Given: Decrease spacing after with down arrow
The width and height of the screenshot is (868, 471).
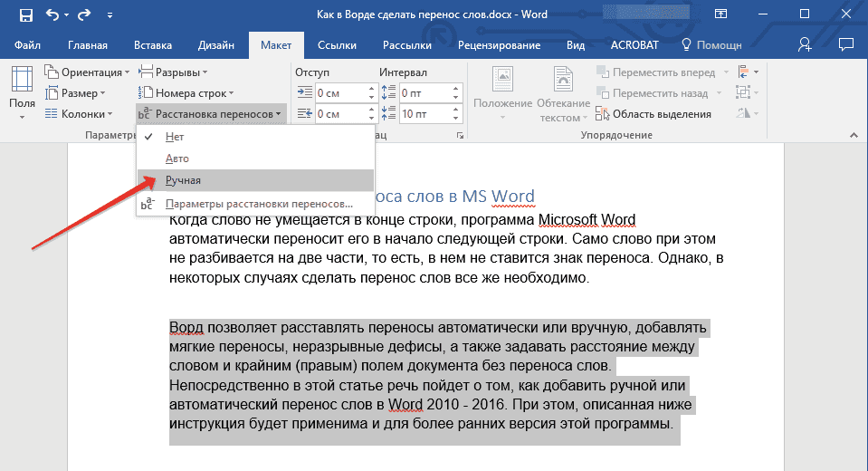Looking at the screenshot, I should (x=455, y=119).
